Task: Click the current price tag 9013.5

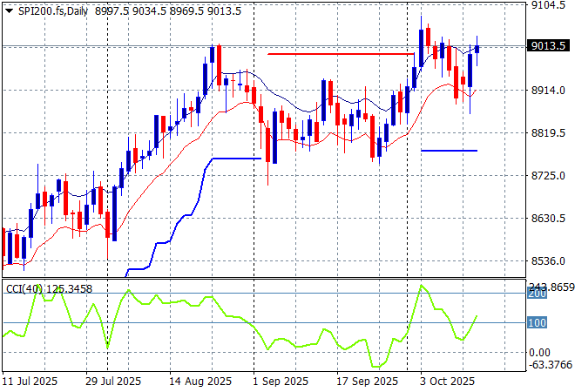Action: (549, 46)
